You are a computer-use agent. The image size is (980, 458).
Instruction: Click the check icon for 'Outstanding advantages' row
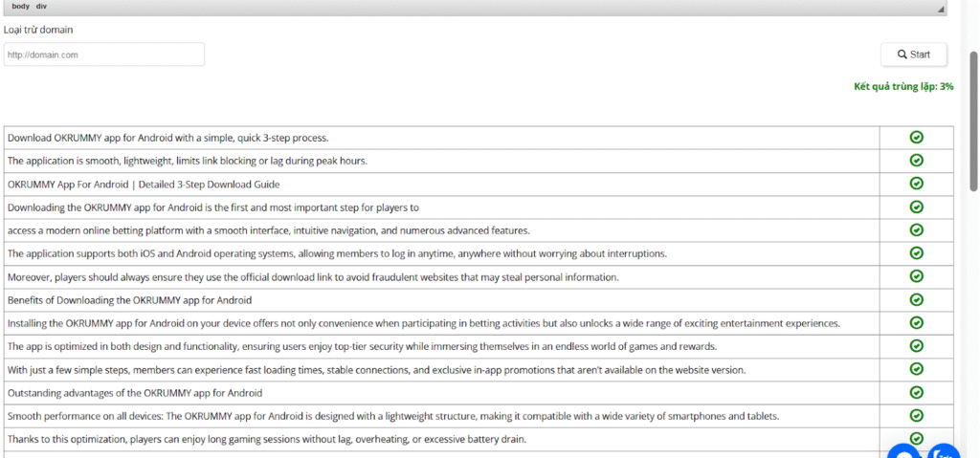click(x=916, y=392)
